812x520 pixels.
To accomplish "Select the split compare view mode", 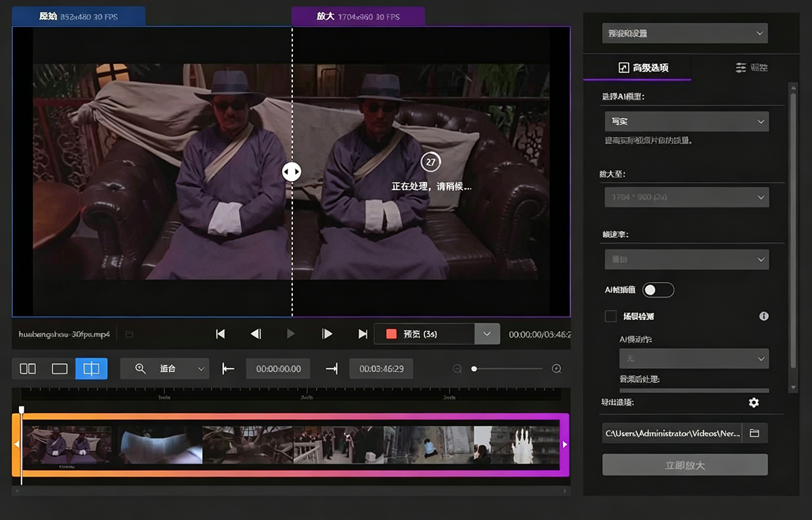I will point(91,369).
